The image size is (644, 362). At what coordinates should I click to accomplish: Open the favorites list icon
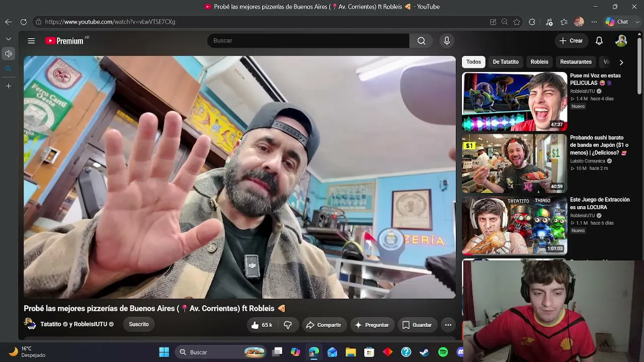pyautogui.click(x=564, y=22)
